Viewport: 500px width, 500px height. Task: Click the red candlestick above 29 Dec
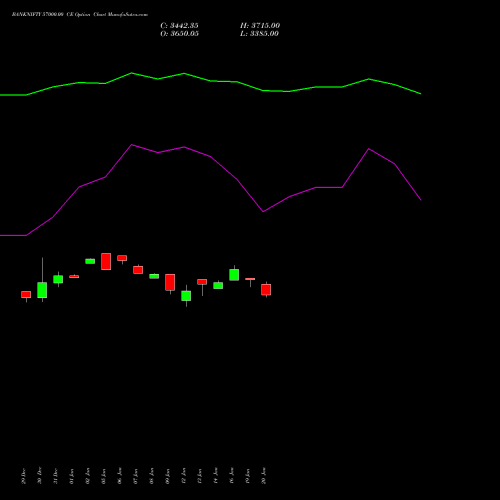point(26,295)
